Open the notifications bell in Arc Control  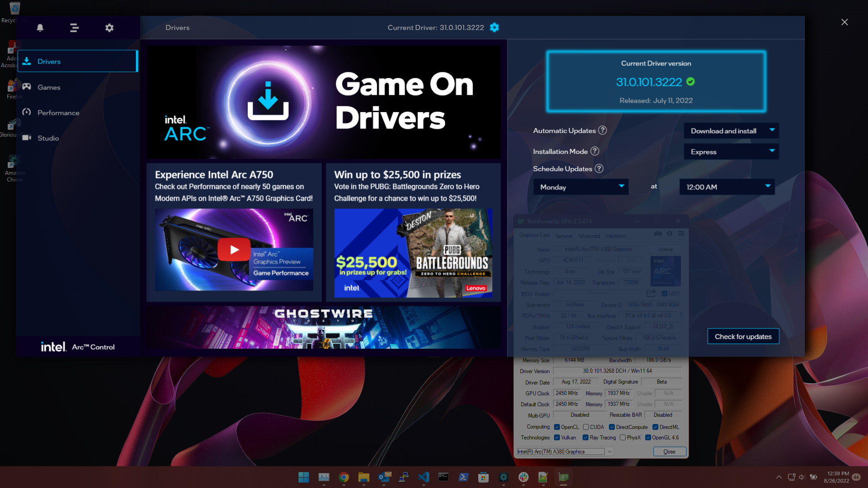(x=40, y=28)
